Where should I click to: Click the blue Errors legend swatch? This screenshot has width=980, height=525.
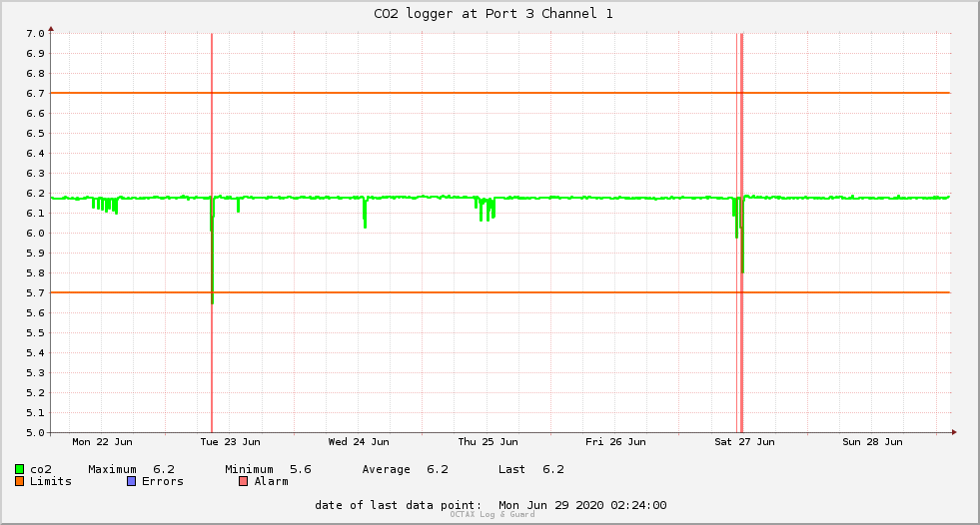pos(131,481)
